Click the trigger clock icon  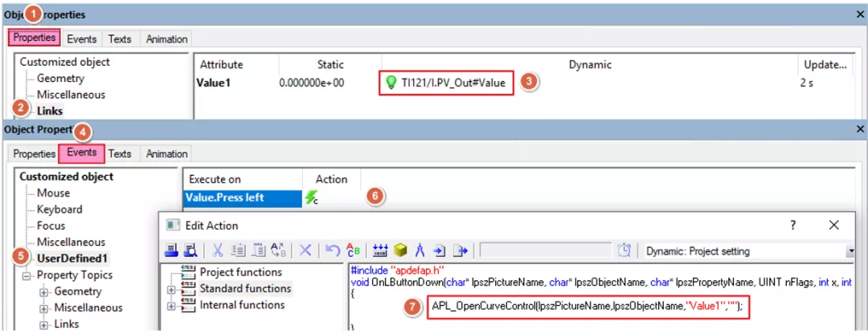click(624, 251)
